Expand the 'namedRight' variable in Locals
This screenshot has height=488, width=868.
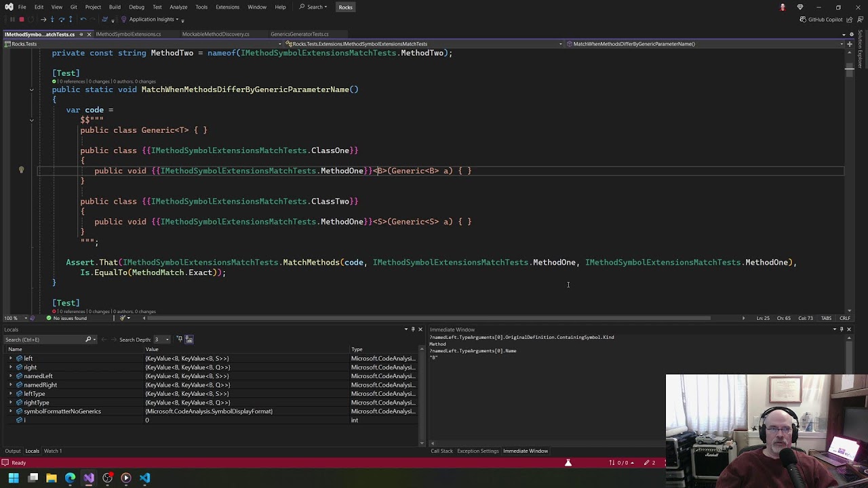(x=10, y=385)
